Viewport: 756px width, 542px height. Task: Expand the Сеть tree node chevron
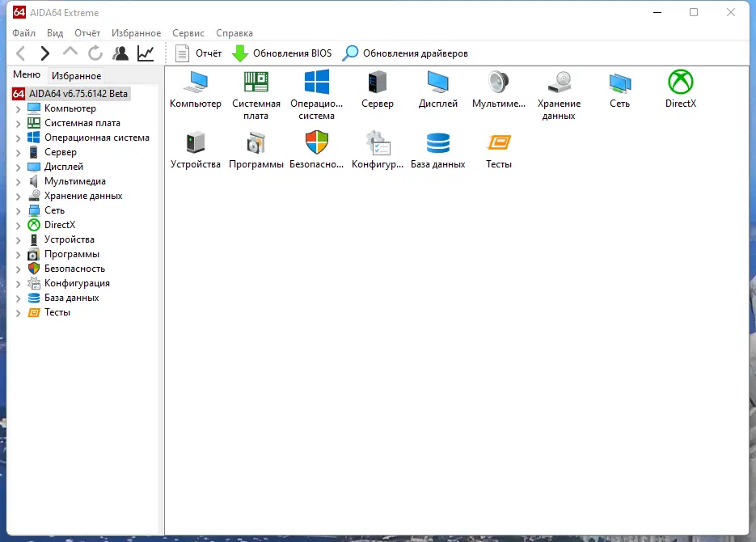coord(19,210)
